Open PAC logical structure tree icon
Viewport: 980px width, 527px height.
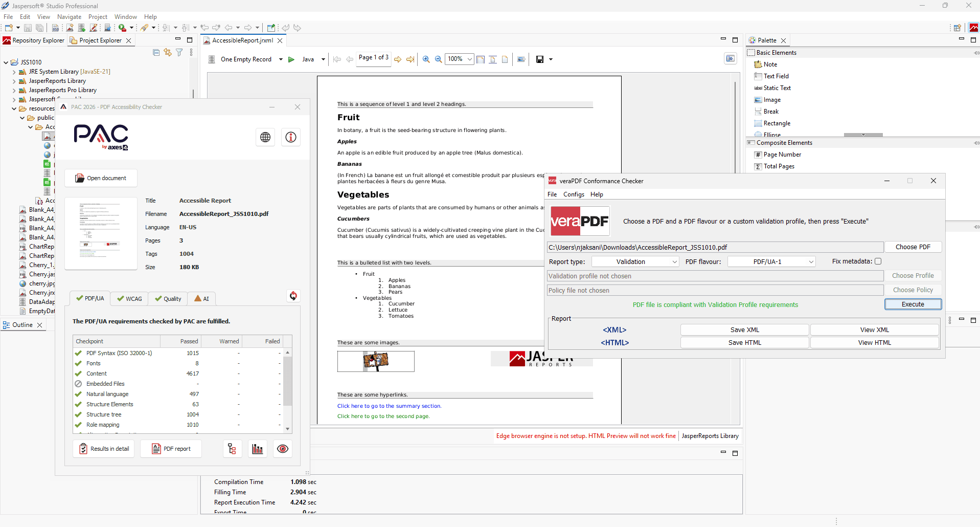click(x=232, y=449)
